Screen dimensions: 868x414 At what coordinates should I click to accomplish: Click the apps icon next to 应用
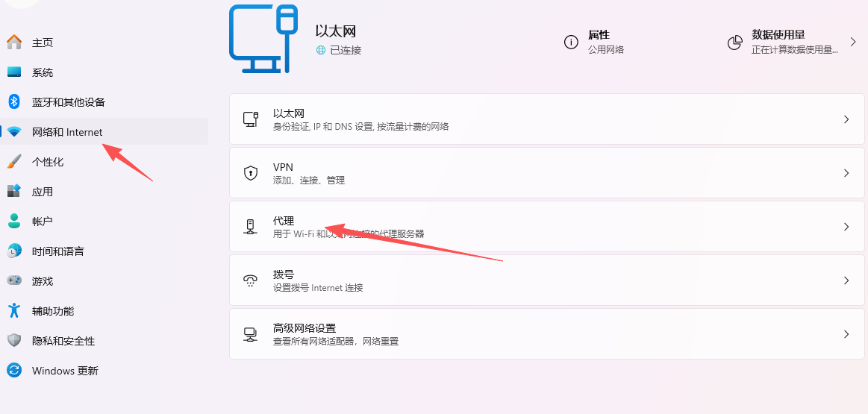[x=14, y=192]
